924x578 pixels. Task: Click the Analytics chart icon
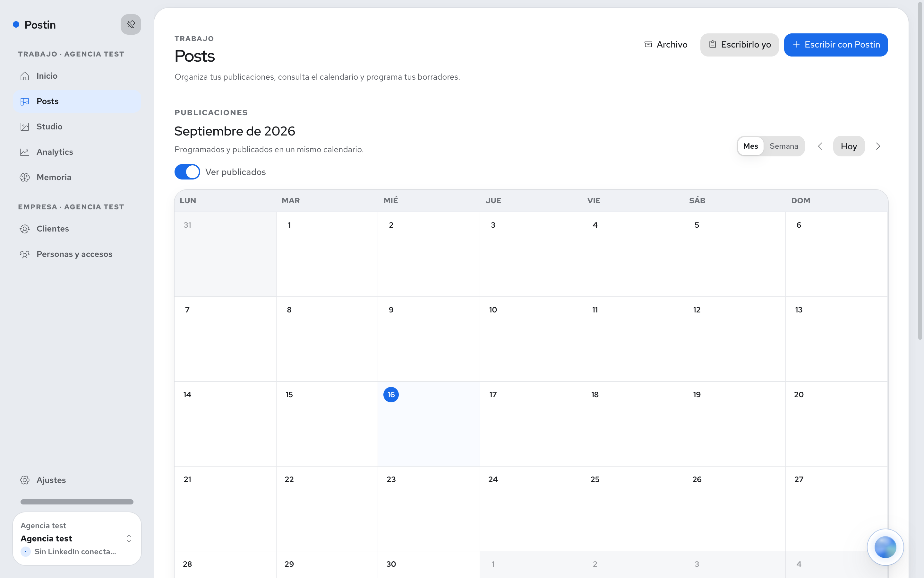click(x=25, y=152)
